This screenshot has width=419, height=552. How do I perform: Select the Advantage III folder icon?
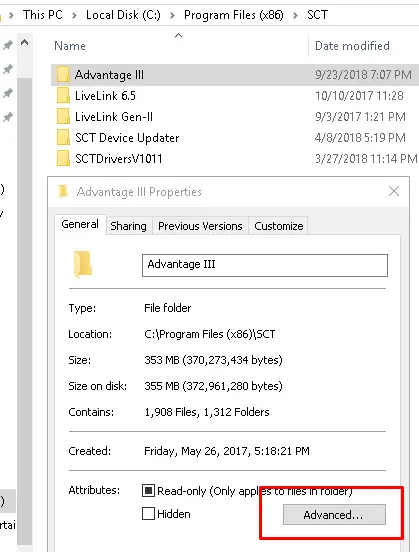tap(63, 75)
